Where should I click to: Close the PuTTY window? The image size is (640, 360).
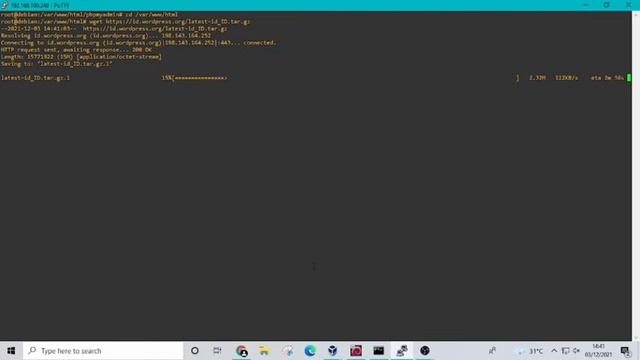pyautogui.click(x=628, y=5)
